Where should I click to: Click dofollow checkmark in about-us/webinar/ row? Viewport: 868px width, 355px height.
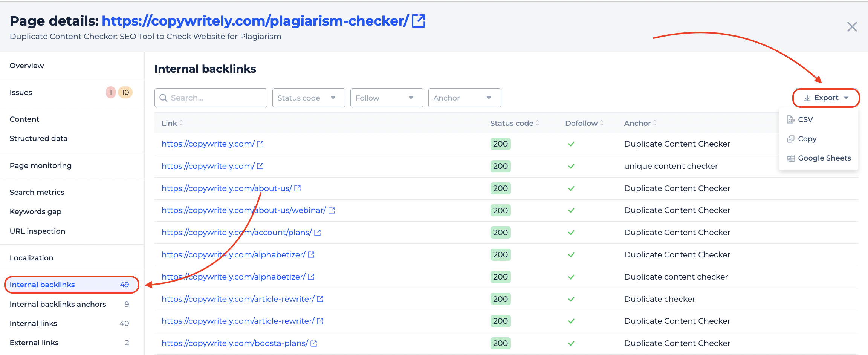click(x=571, y=210)
